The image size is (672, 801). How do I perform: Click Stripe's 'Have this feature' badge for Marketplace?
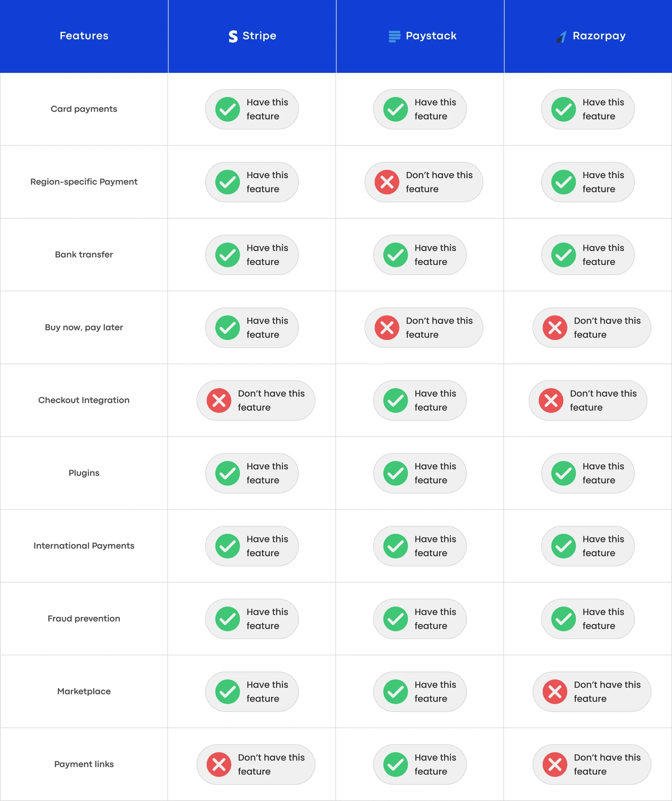click(x=252, y=691)
